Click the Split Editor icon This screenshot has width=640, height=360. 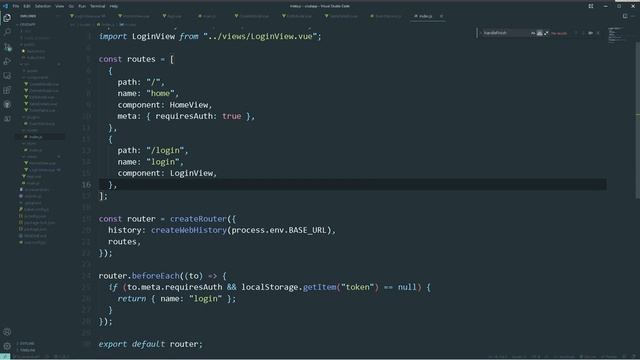tap(625, 16)
